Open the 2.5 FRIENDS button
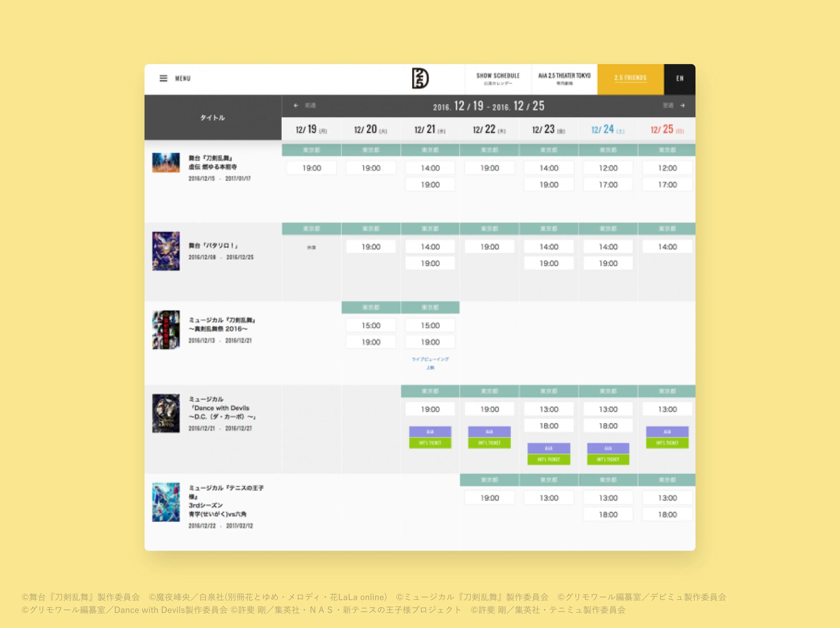Screen dimensions: 840x628 click(630, 79)
